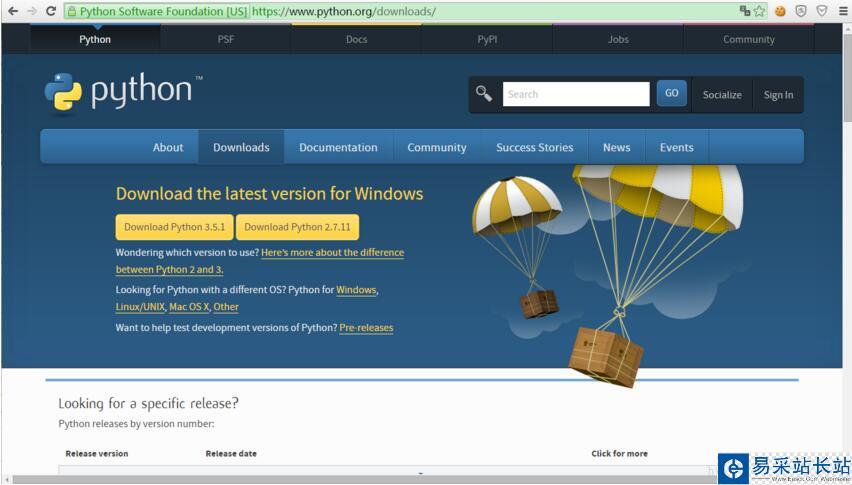The image size is (852, 485).
Task: Follow the Windows OS link
Action: click(356, 289)
